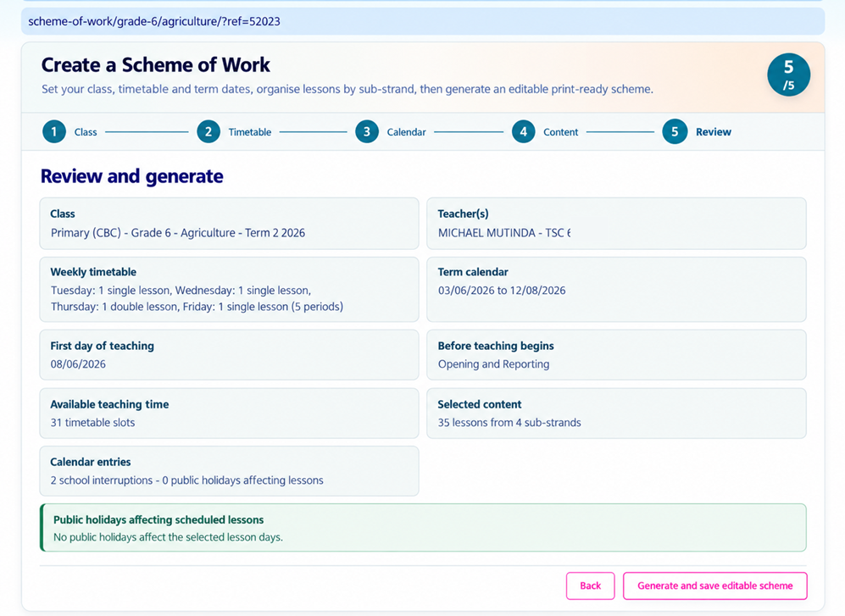
Task: Go to the Timetable step label
Action: point(249,132)
